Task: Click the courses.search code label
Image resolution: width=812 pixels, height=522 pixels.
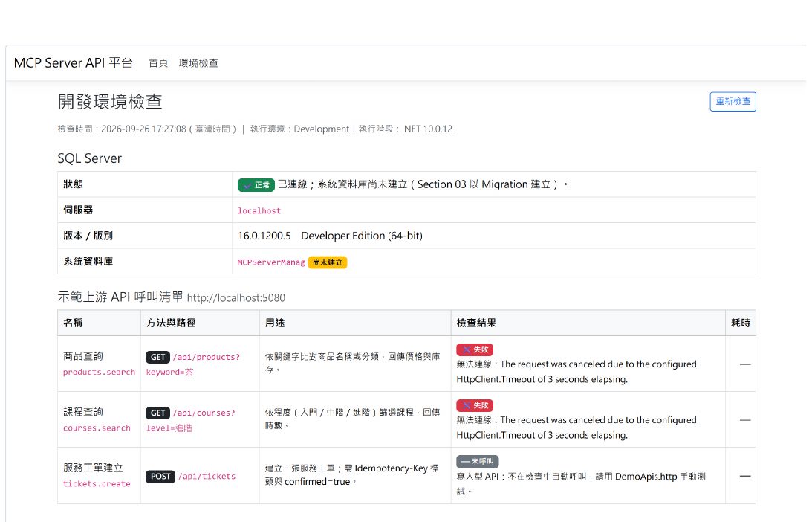Action: point(97,428)
